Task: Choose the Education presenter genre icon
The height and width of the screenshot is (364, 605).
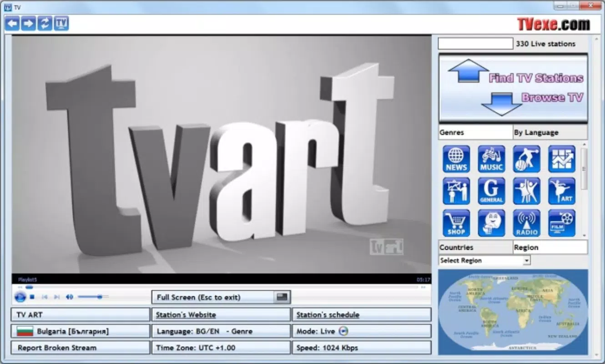Action: (x=456, y=191)
